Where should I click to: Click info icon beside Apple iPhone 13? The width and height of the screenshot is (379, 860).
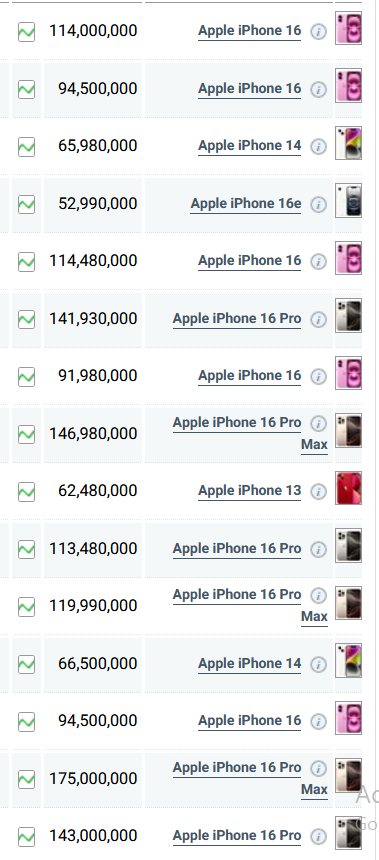tap(318, 491)
